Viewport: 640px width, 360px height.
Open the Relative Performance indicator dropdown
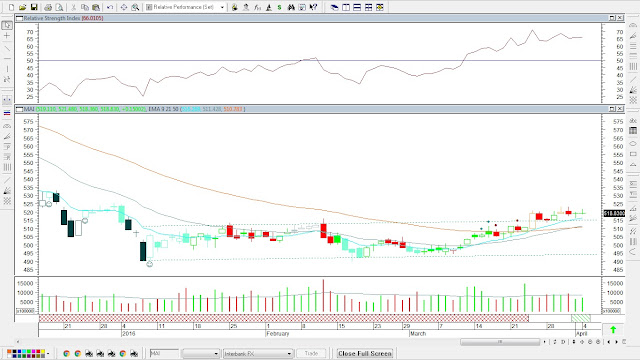coord(222,7)
